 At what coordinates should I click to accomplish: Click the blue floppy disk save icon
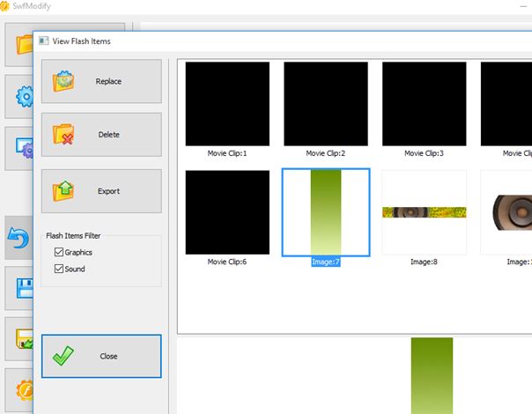pyautogui.click(x=26, y=288)
